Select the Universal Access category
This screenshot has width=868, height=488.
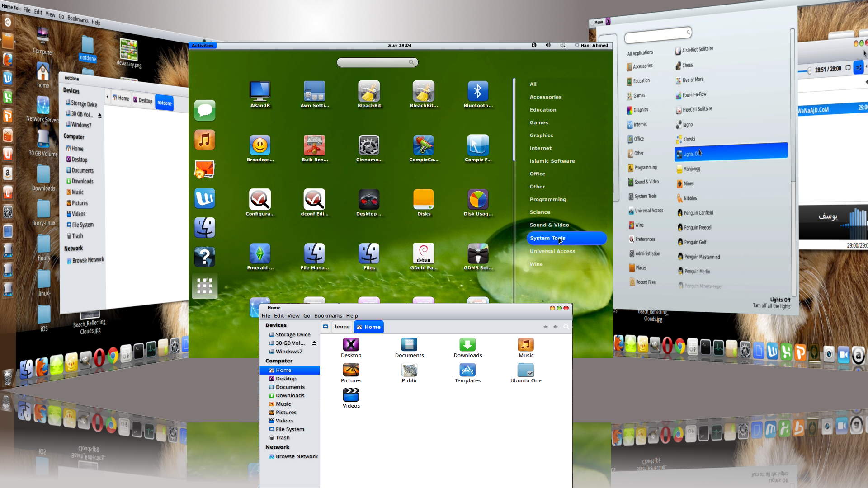point(552,251)
